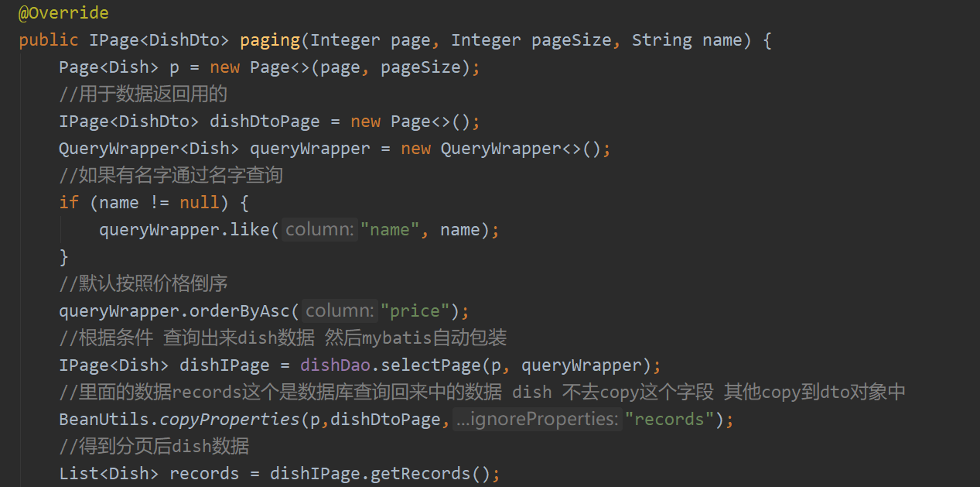Click the BeanUtils class reference
Screen dimensions: 980x487
pos(104,420)
